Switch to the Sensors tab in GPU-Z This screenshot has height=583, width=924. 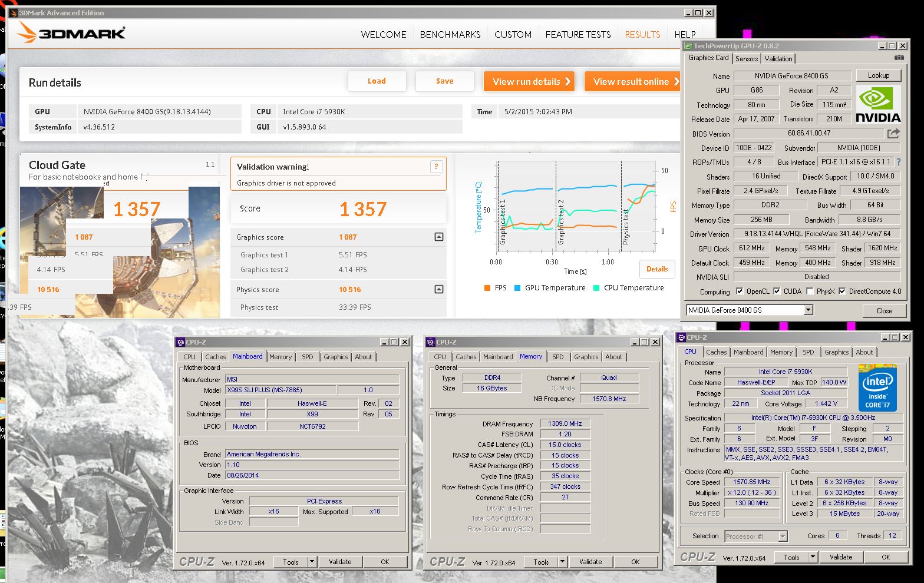coord(747,58)
